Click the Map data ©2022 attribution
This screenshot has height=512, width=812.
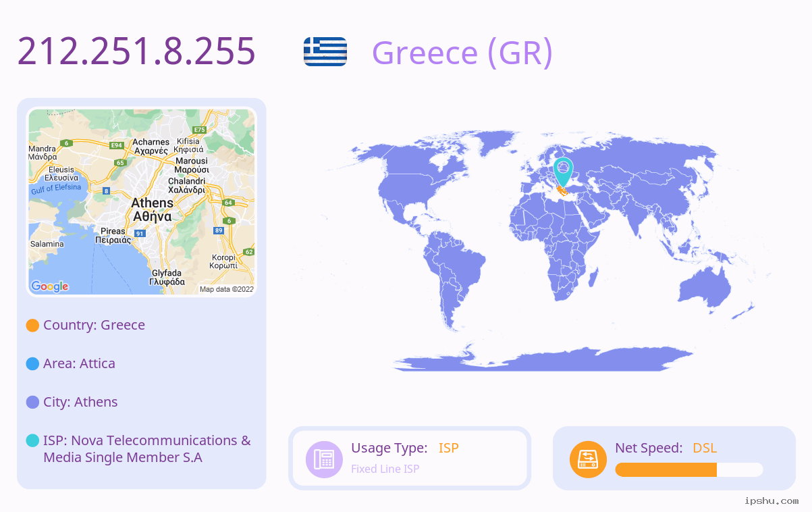click(x=227, y=289)
